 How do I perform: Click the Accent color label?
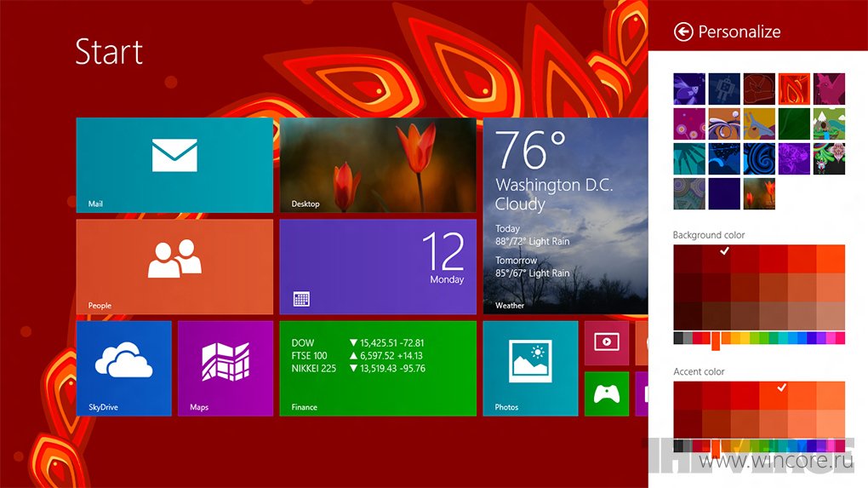[699, 371]
